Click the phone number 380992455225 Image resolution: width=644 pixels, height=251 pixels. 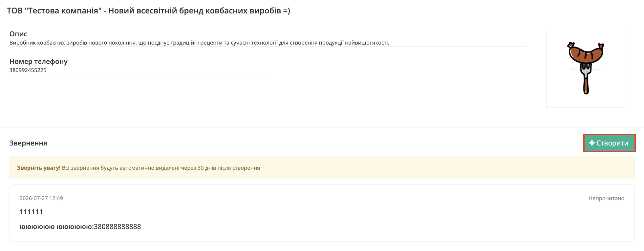28,70
